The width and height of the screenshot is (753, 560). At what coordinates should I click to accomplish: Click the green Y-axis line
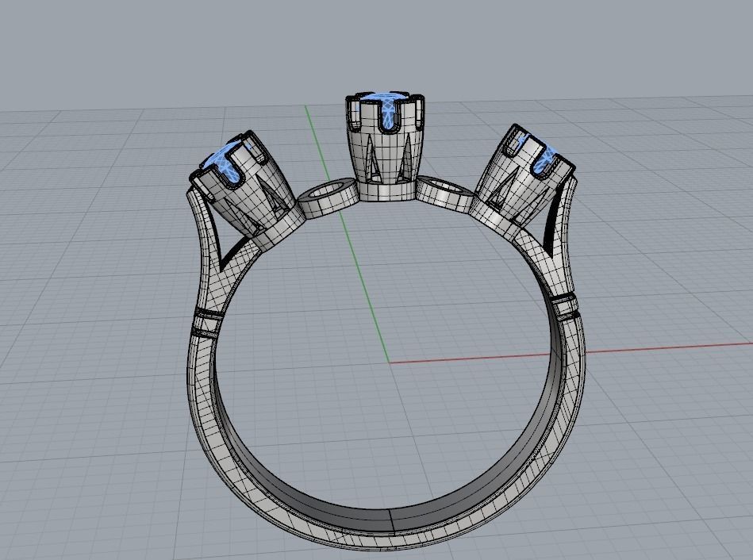(347, 234)
